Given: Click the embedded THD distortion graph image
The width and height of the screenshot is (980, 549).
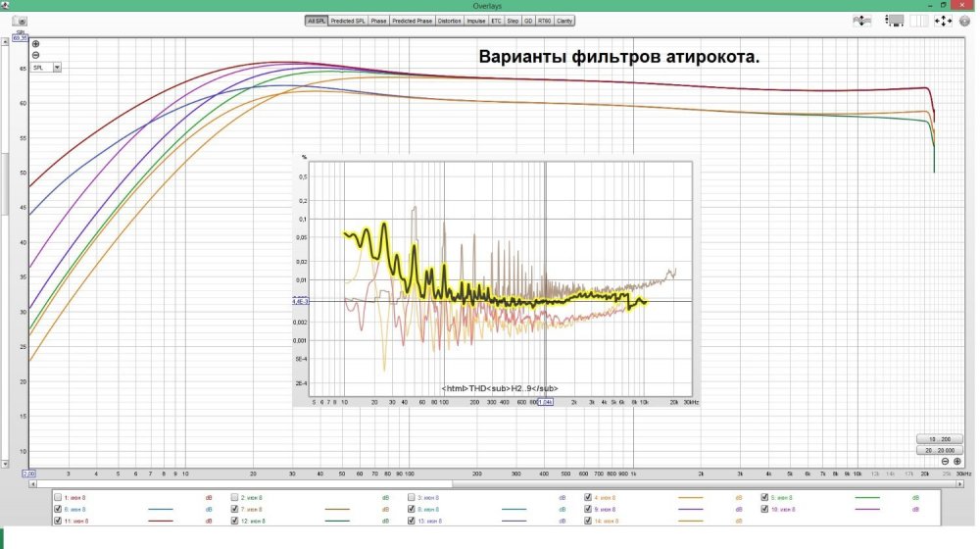Looking at the screenshot, I should 496,279.
